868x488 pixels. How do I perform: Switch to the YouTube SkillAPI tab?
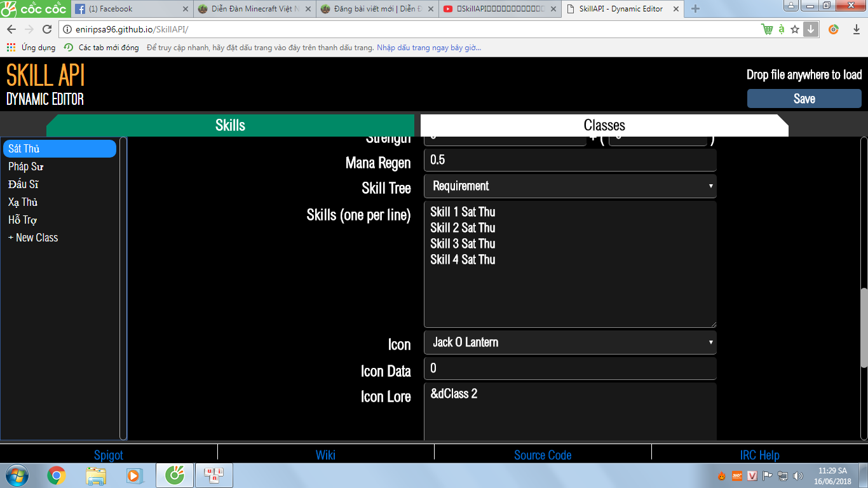point(499,9)
